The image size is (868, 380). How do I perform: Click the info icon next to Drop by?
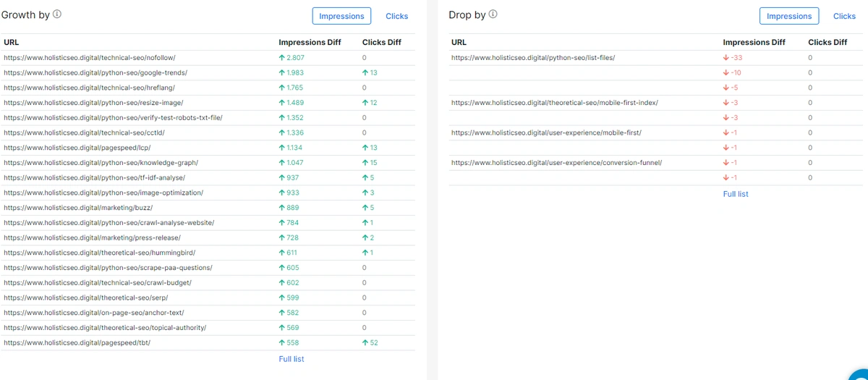494,15
